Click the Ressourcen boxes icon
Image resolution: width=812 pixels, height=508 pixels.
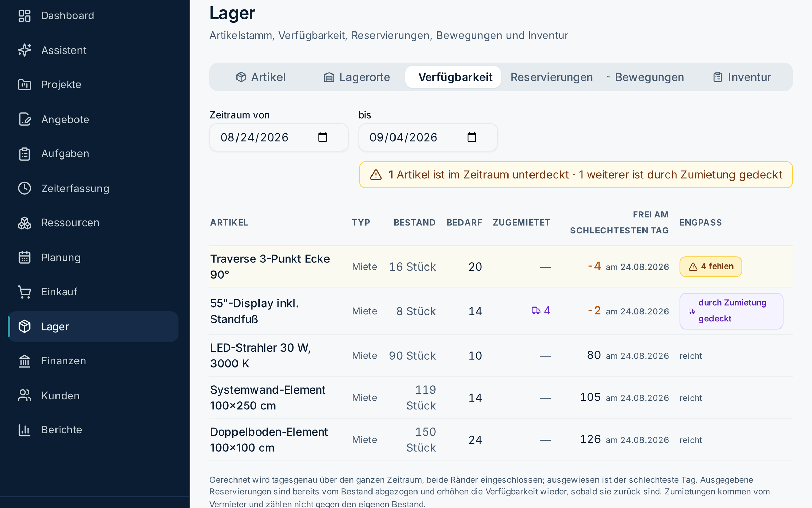(24, 223)
